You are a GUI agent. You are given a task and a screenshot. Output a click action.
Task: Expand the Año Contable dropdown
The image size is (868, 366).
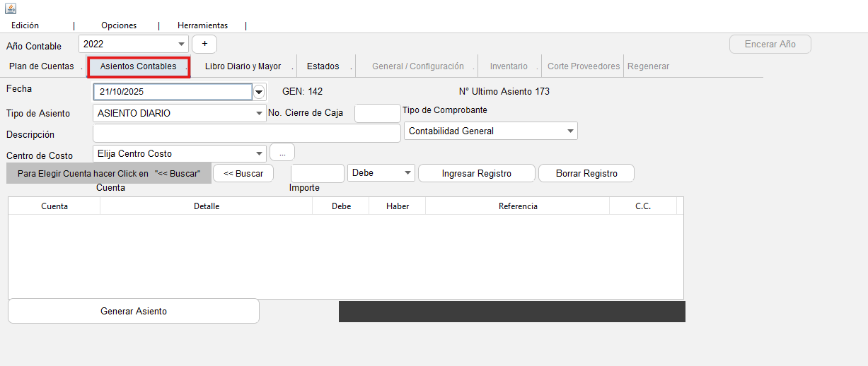(181, 44)
